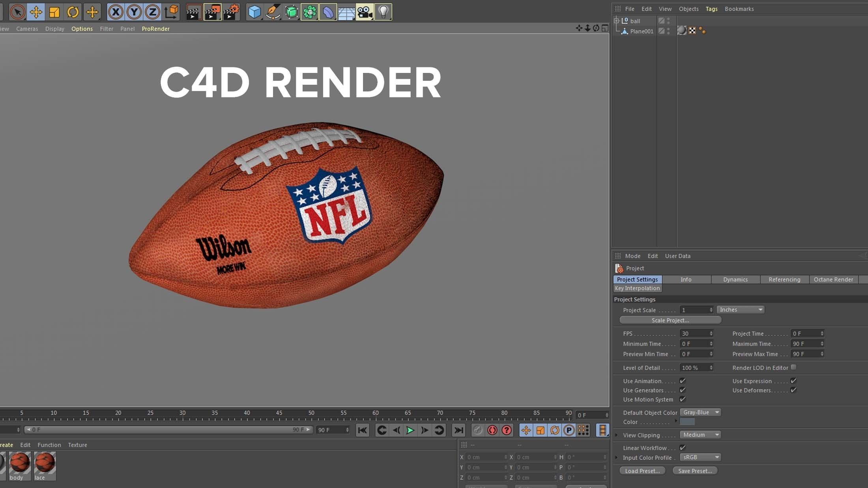Go to start of animation

362,430
